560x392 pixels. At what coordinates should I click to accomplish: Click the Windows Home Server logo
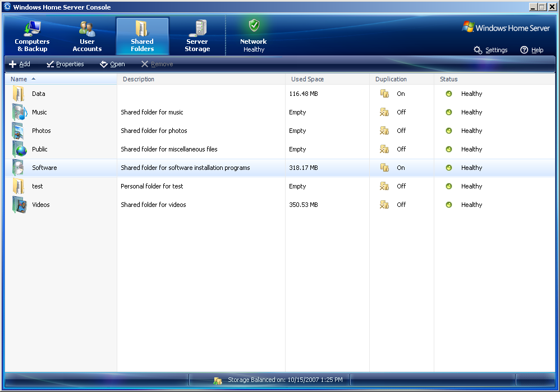(506, 27)
